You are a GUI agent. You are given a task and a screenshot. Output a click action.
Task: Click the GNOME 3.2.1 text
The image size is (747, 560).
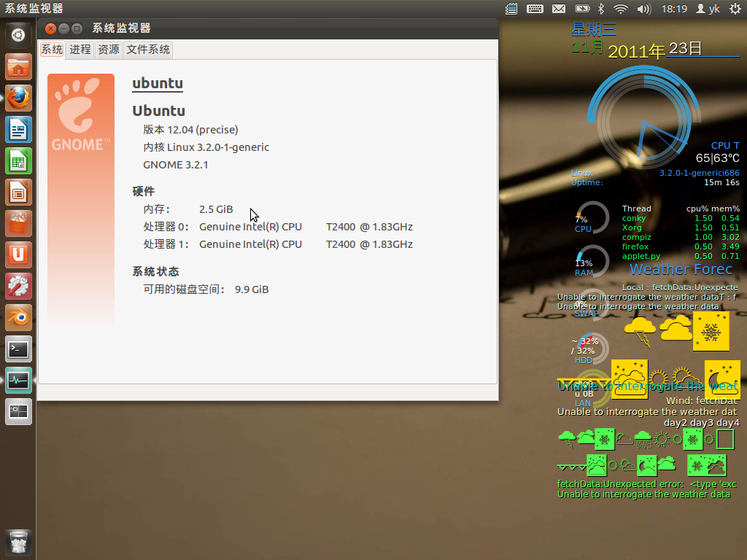point(176,165)
